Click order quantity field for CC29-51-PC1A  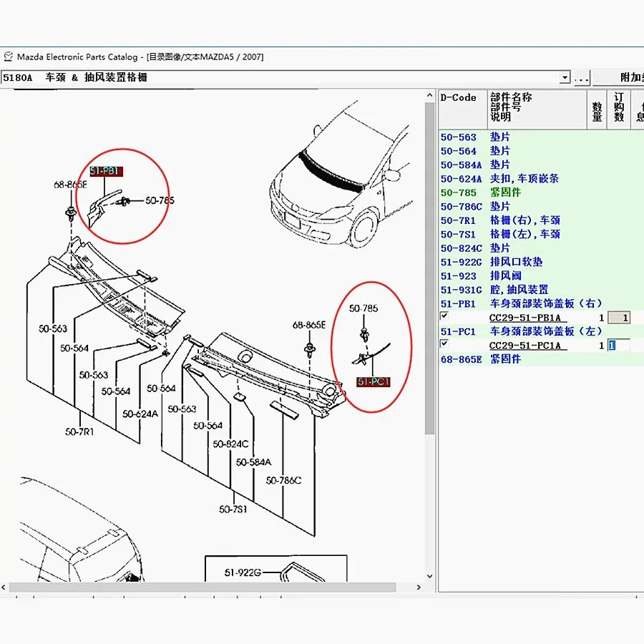(618, 346)
